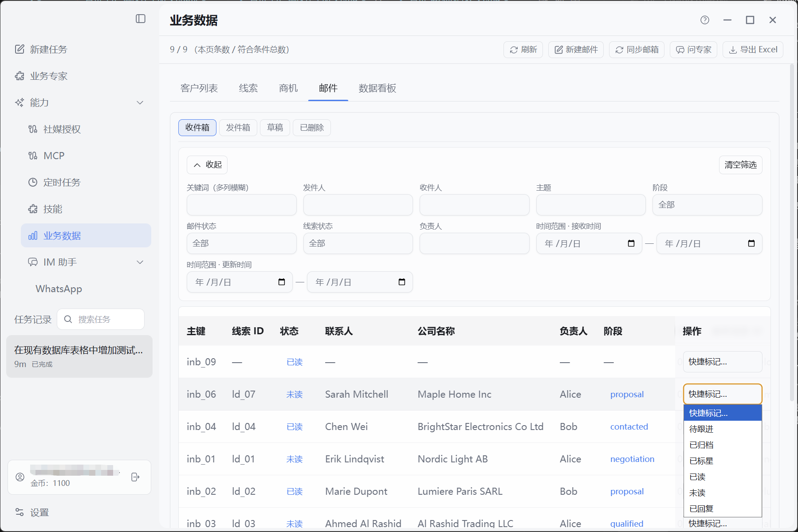Switch to the 商机 tab
Image resolution: width=798 pixels, height=532 pixels.
(x=288, y=88)
